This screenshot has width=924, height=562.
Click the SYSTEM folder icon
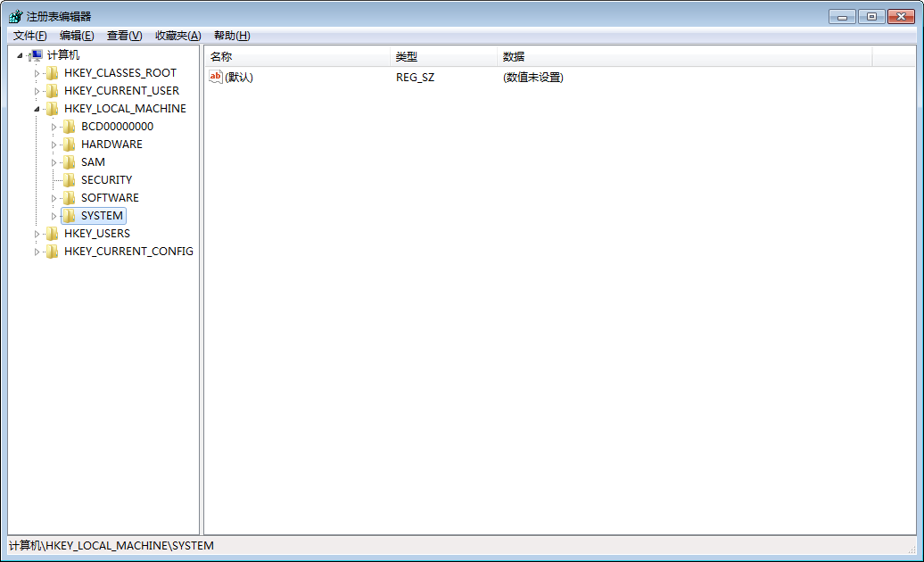point(70,216)
